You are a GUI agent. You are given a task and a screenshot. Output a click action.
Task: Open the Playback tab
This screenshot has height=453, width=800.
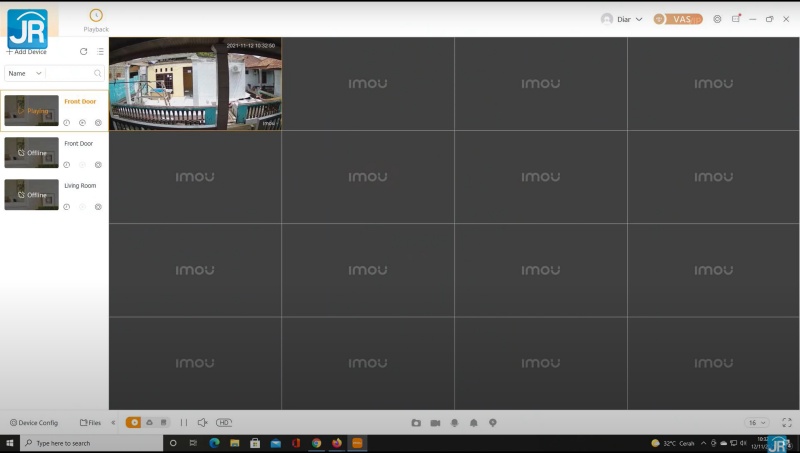[96, 20]
